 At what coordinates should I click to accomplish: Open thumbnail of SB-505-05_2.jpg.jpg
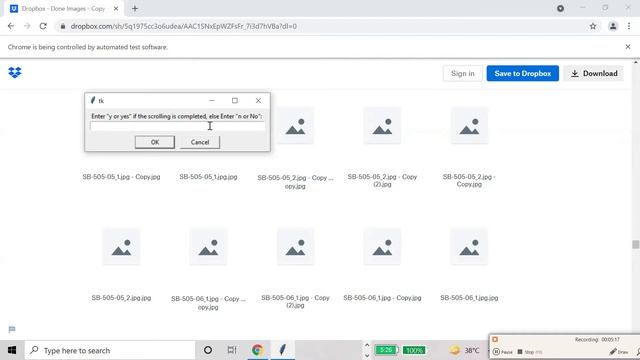(121, 247)
